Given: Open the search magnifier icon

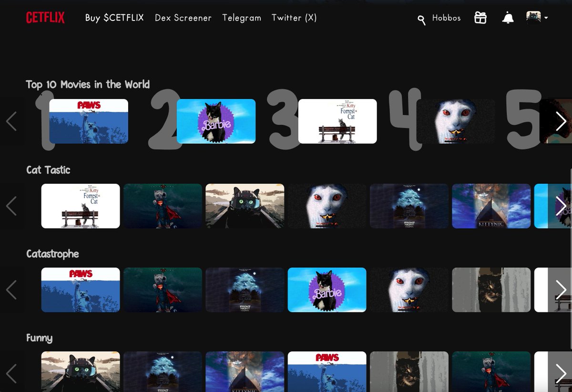Looking at the screenshot, I should 421,20.
